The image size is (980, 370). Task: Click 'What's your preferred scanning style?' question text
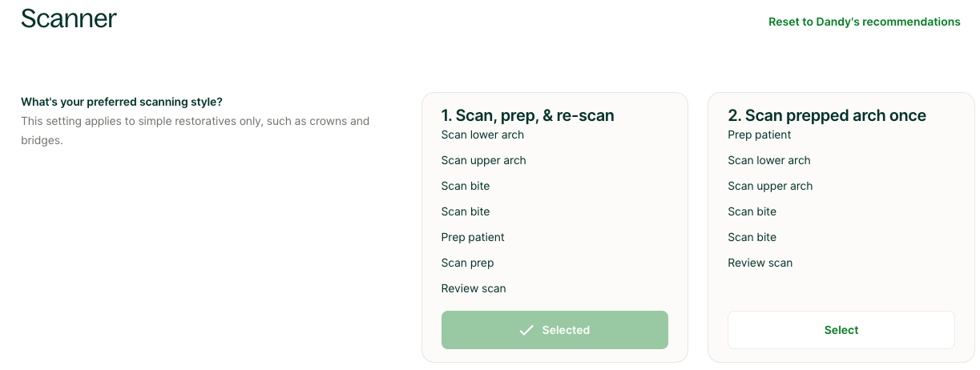pos(122,103)
